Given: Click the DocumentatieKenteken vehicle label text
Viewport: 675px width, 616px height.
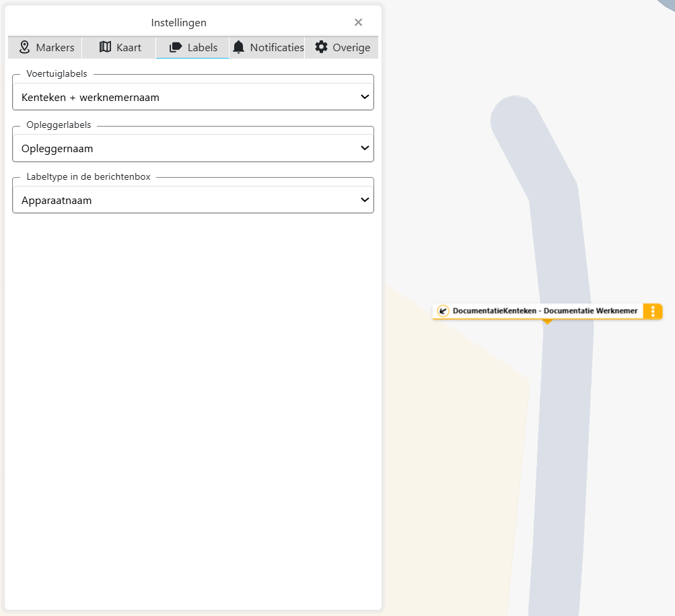Looking at the screenshot, I should tap(545, 311).
